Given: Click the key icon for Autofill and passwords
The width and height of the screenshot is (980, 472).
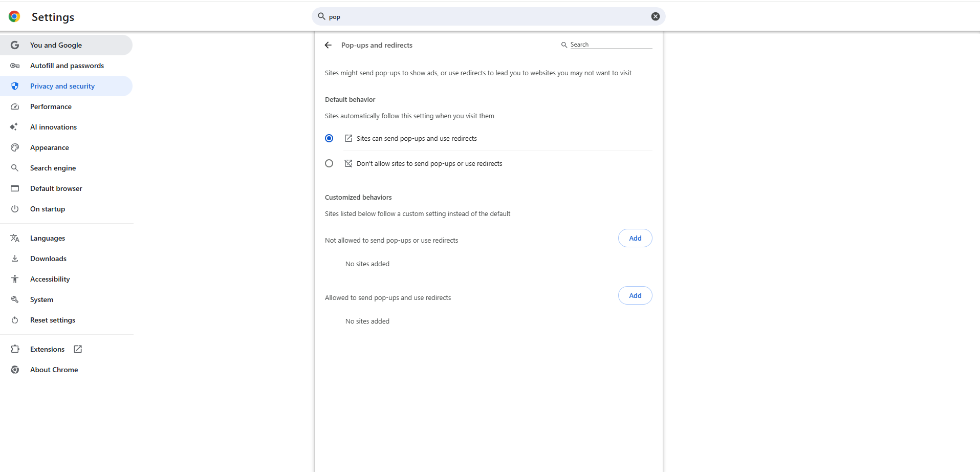Looking at the screenshot, I should point(15,66).
